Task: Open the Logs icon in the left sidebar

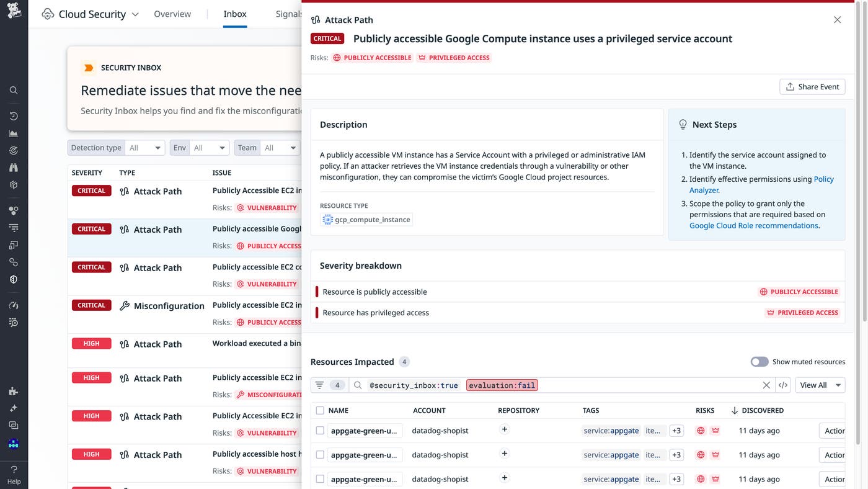Action: [x=13, y=227]
